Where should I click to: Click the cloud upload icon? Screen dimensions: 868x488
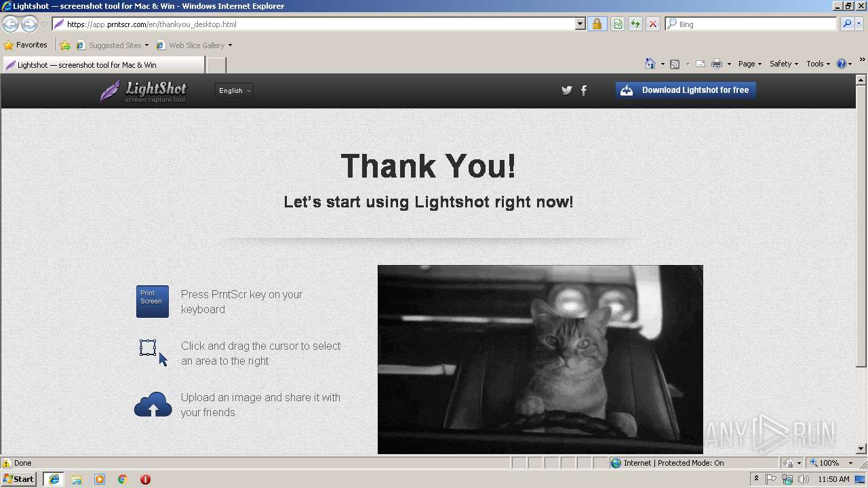153,405
